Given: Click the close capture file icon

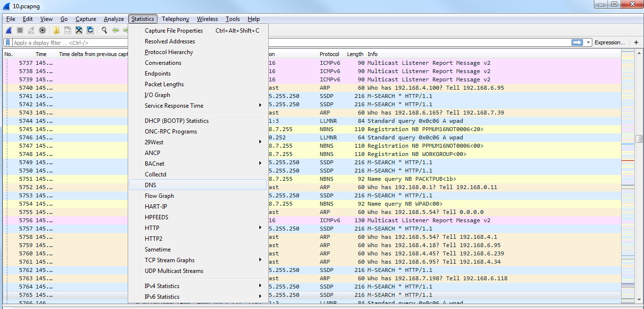Looking at the screenshot, I should tap(78, 30).
